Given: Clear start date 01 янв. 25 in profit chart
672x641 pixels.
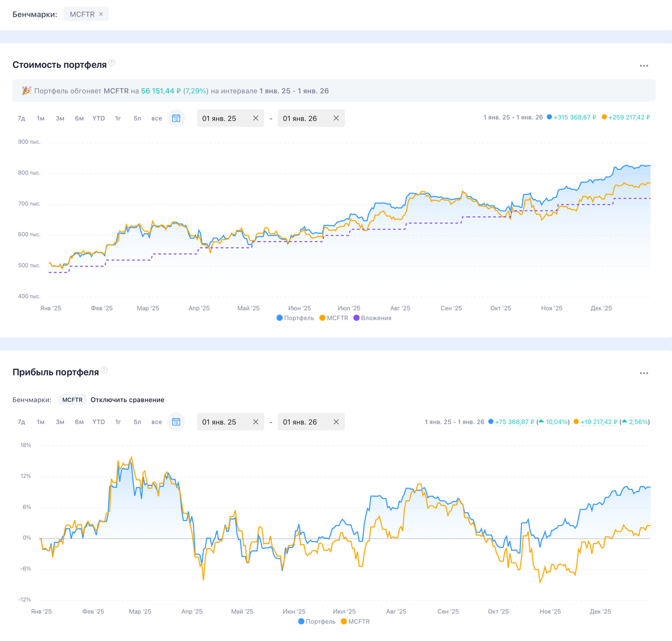Looking at the screenshot, I should click(255, 422).
